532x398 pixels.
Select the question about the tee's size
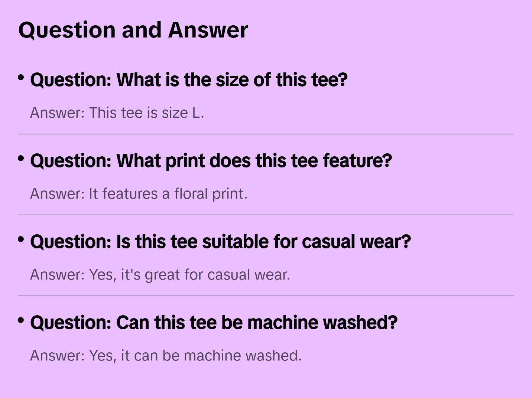189,80
